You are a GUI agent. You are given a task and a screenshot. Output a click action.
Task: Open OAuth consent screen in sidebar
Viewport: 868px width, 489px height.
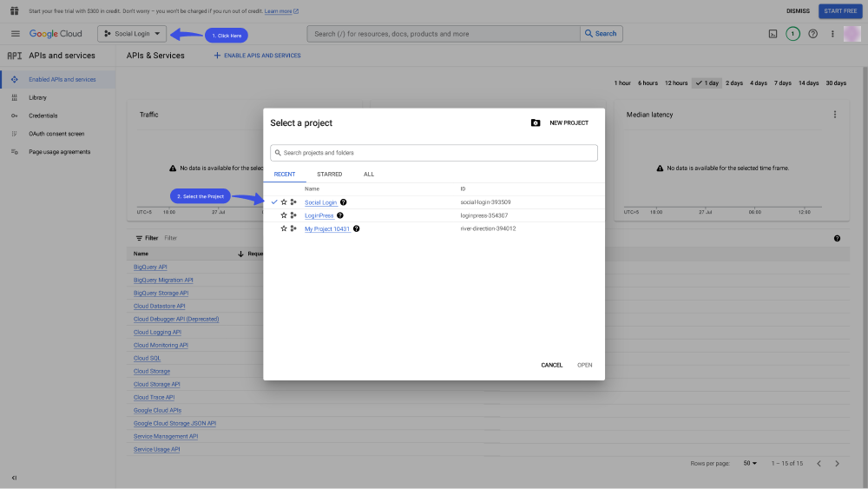[x=57, y=134]
